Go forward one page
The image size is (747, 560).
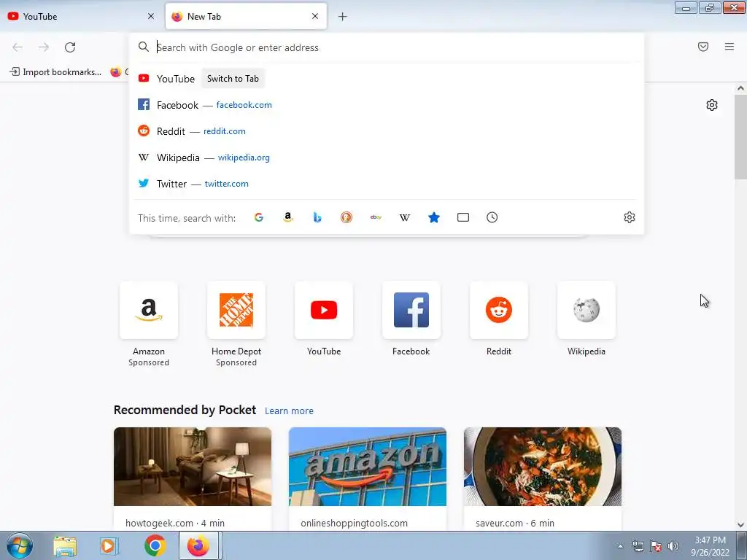click(x=44, y=47)
